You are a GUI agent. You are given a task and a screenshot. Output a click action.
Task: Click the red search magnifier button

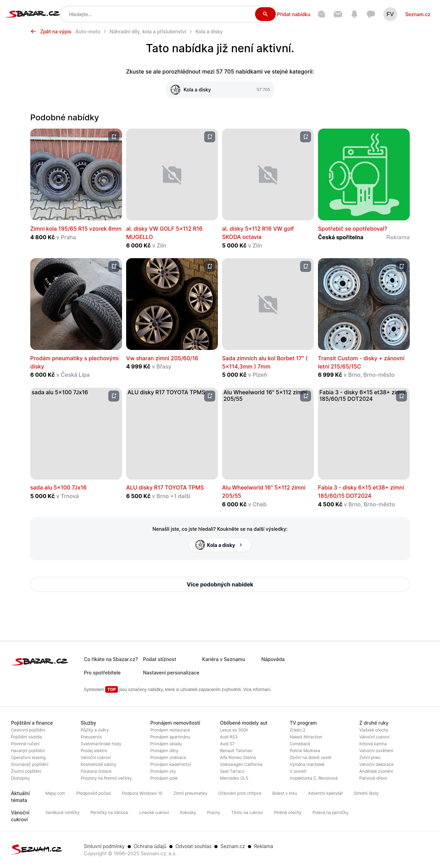pos(265,14)
